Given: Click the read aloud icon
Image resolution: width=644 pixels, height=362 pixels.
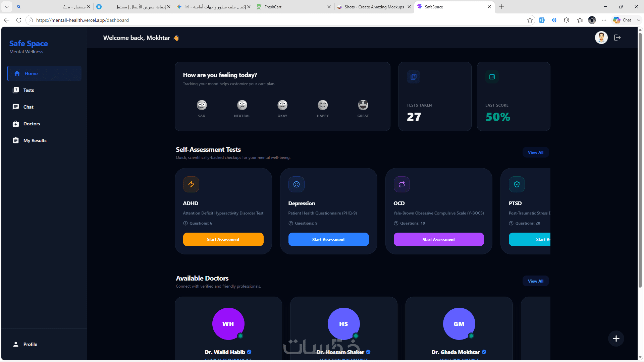Looking at the screenshot, I should pyautogui.click(x=554, y=20).
